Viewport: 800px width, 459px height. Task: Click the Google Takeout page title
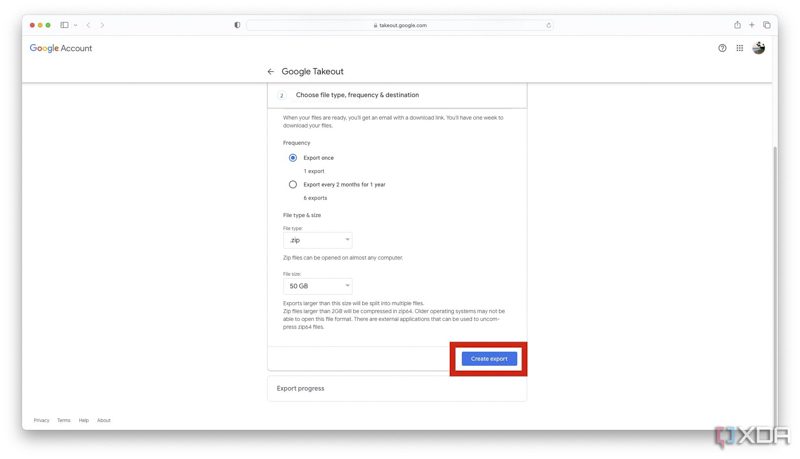tap(312, 71)
